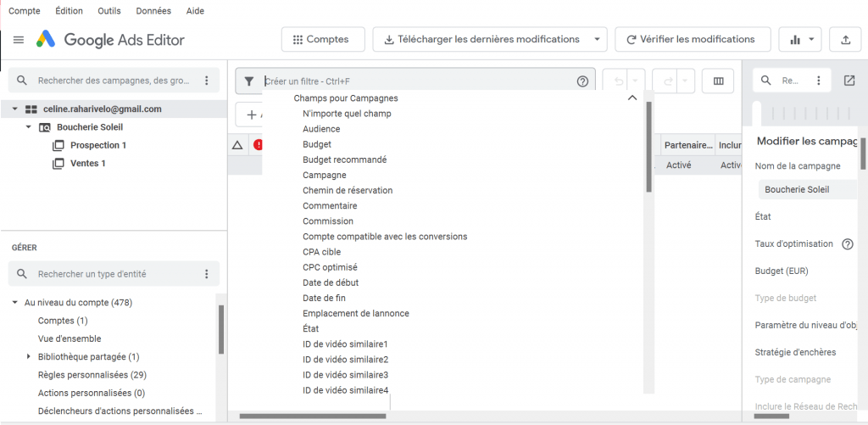Select Vue d'ensemble entity
868x425 pixels.
pos(70,338)
